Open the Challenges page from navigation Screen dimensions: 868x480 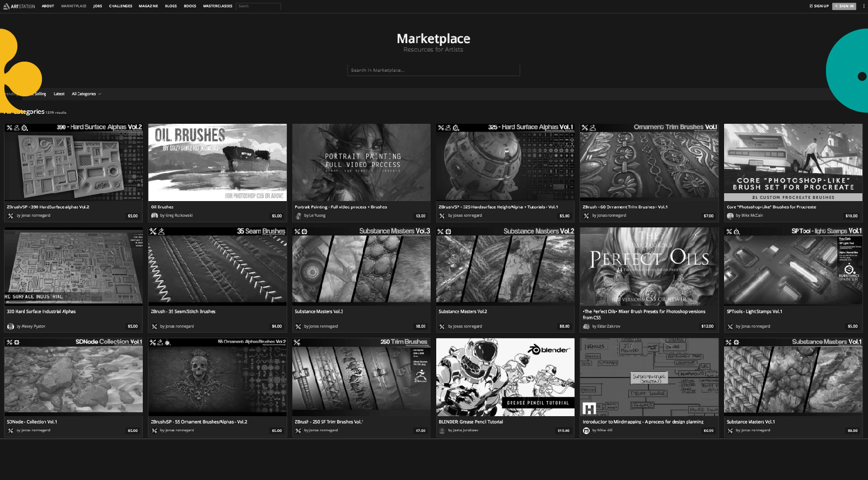[x=120, y=6]
